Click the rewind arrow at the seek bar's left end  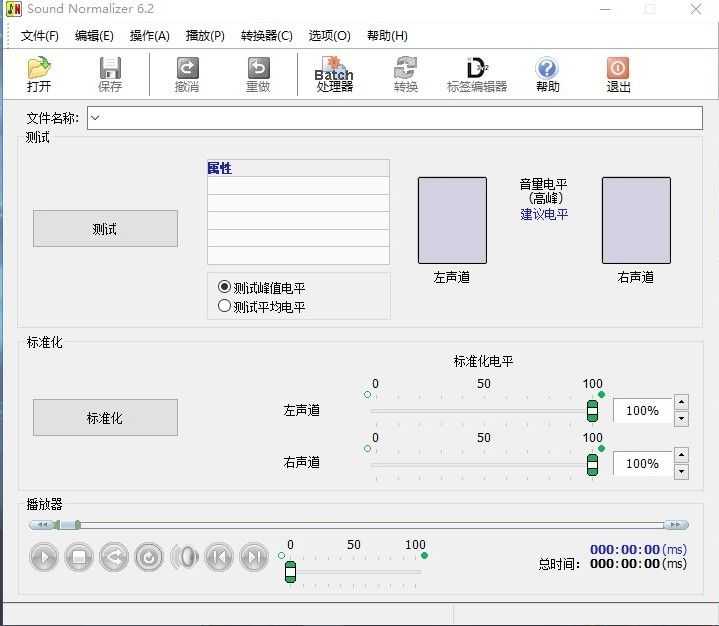pos(42,525)
